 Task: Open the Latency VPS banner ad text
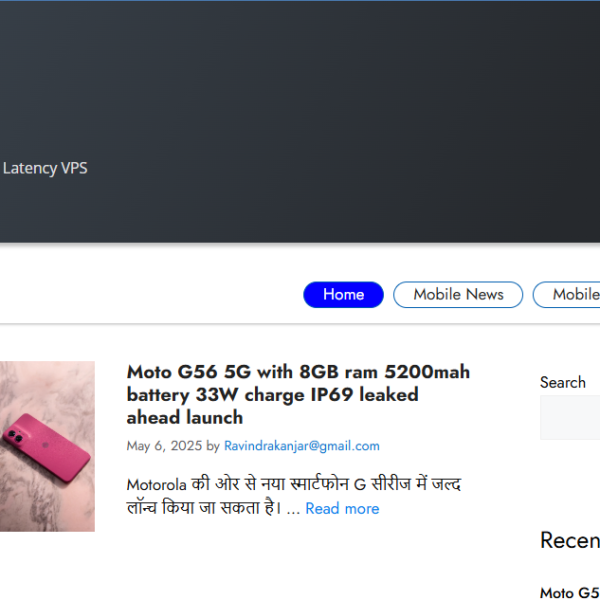(x=45, y=168)
